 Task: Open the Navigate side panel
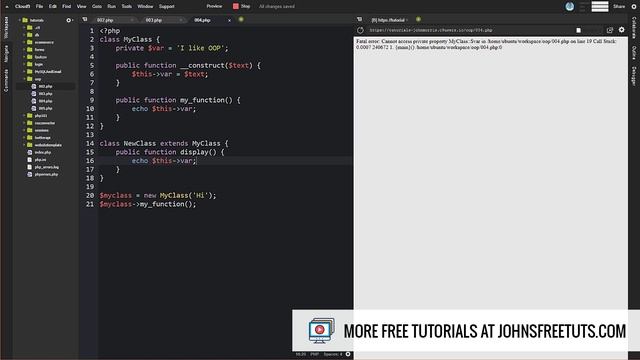(6, 53)
